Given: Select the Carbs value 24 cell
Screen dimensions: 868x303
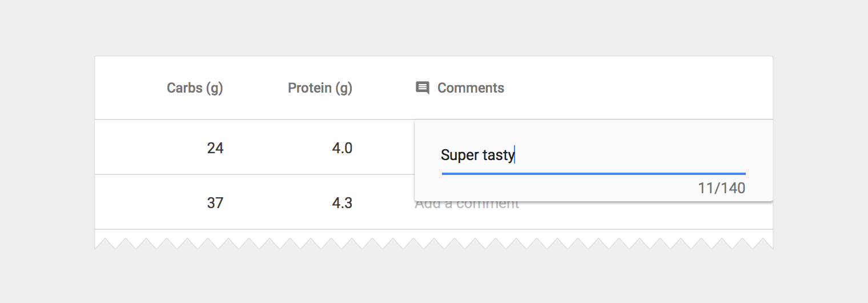Looking at the screenshot, I should coord(215,149).
